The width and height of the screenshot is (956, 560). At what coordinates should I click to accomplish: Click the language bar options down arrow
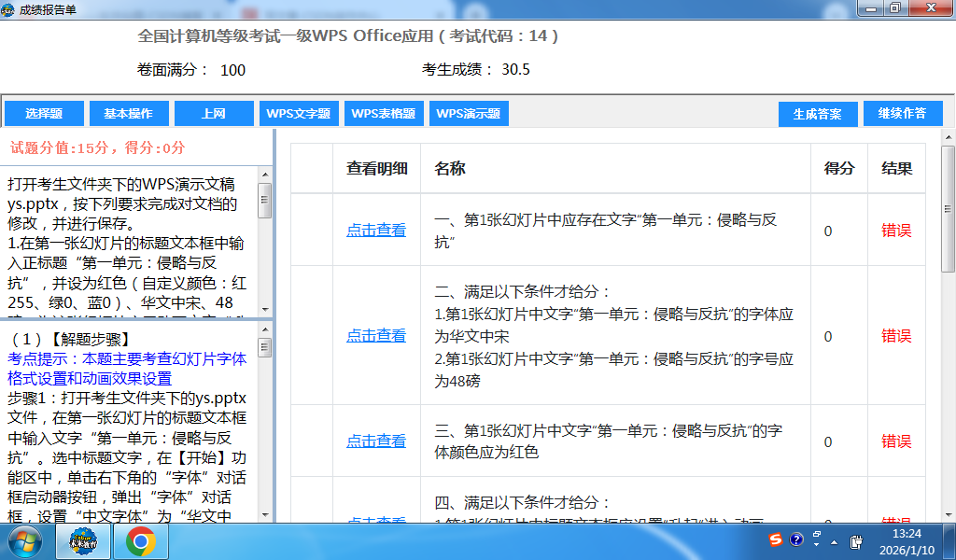pyautogui.click(x=816, y=545)
